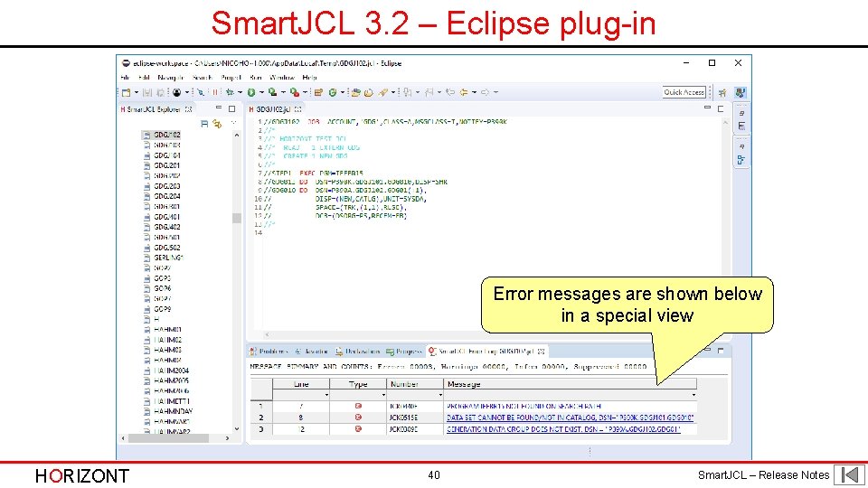
Task: Switch to the Declaration tab
Action: [x=358, y=352]
